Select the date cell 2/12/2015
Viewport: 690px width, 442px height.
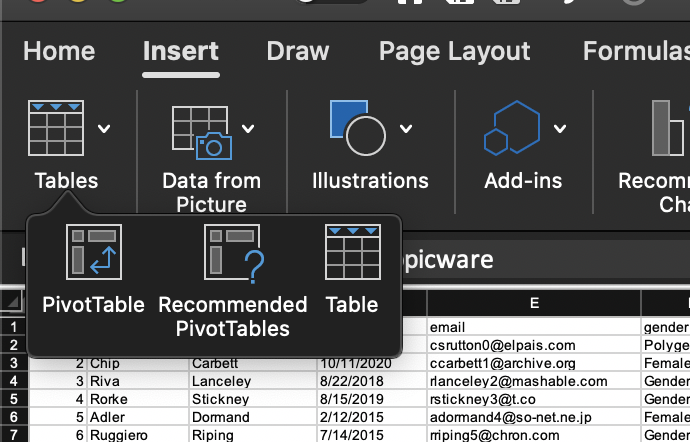coord(372,417)
